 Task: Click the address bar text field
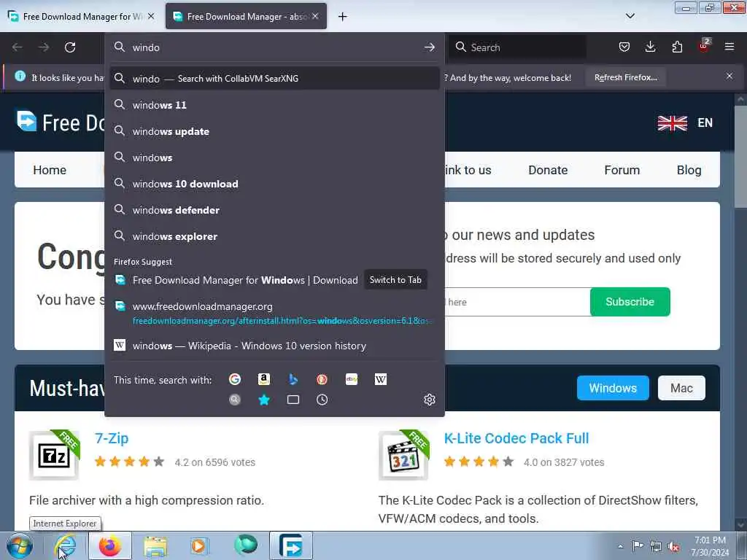click(274, 47)
